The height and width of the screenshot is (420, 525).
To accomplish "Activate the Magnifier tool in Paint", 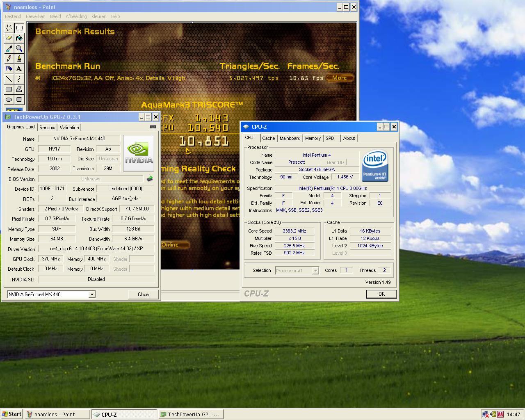I will click(19, 48).
